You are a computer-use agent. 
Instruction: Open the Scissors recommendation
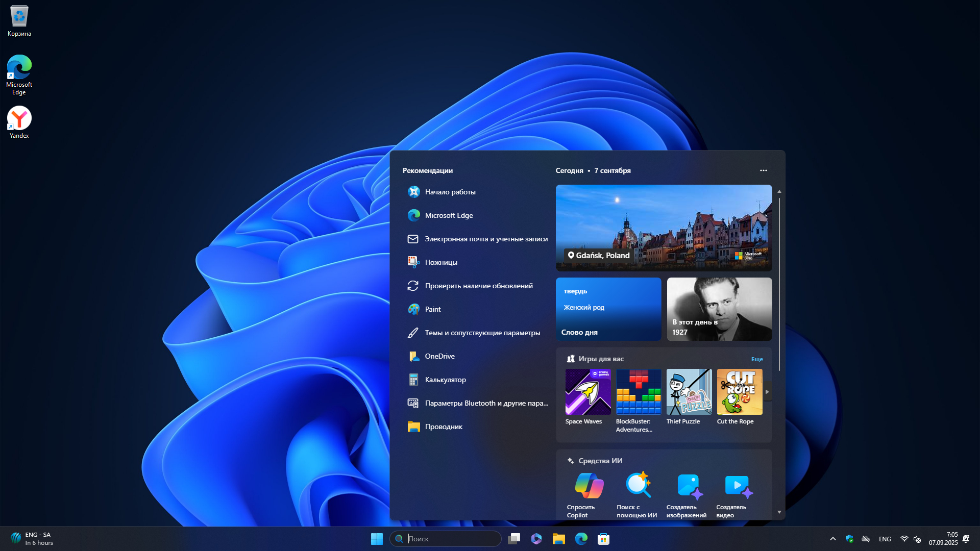tap(441, 262)
